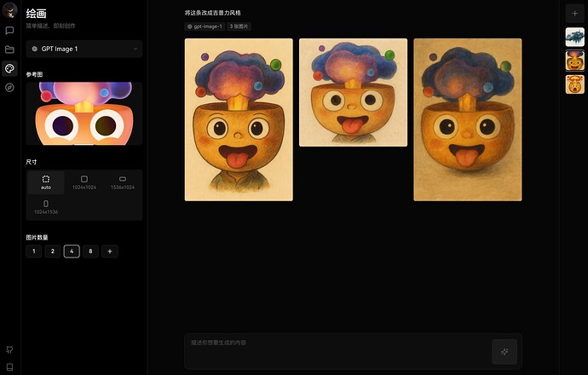
Task: Click the 参考图 section label
Action: click(34, 74)
